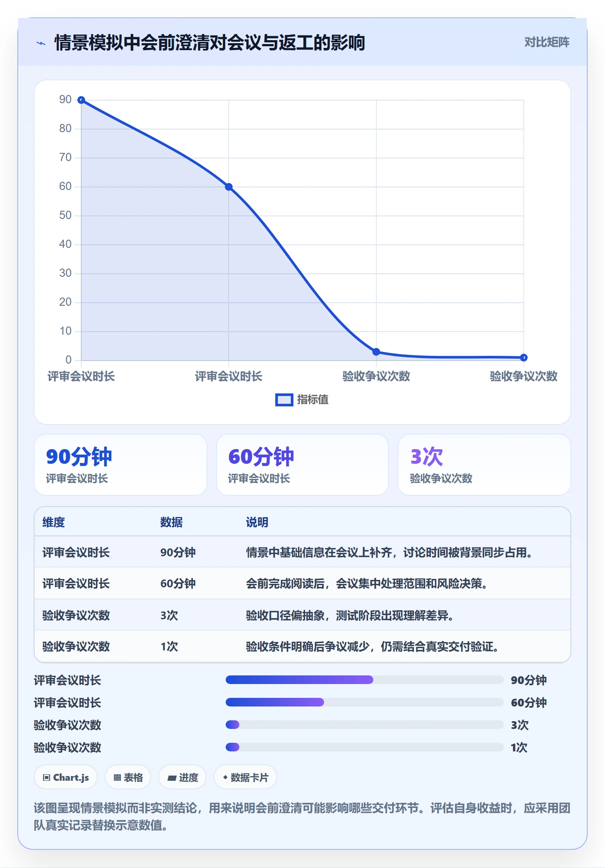Click the description 验收口径偏抽象，测试阶段出现理解差异
Image resolution: width=605 pixels, height=868 pixels.
[350, 615]
